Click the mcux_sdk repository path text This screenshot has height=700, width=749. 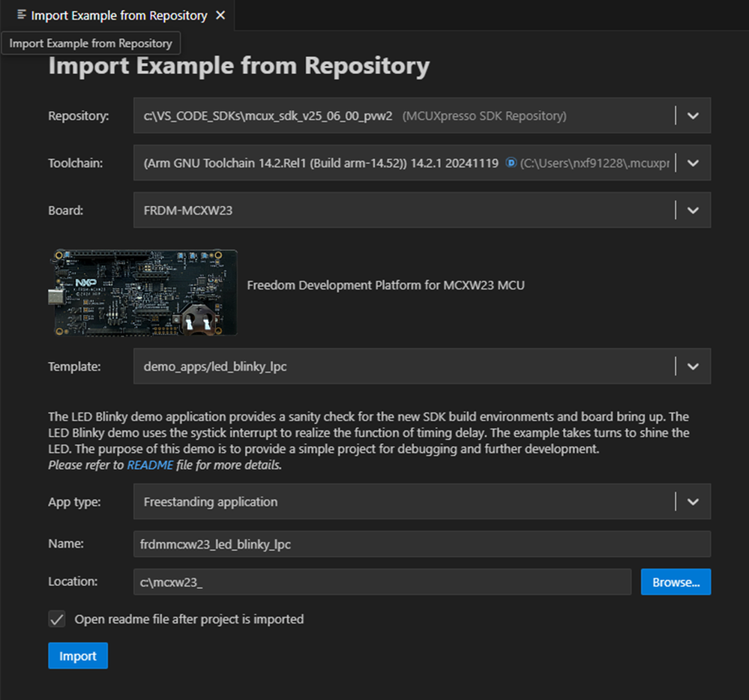(268, 116)
